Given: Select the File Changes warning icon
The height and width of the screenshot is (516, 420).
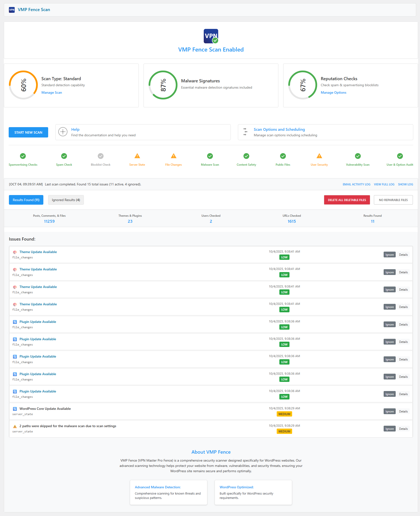Looking at the screenshot, I should [x=173, y=156].
